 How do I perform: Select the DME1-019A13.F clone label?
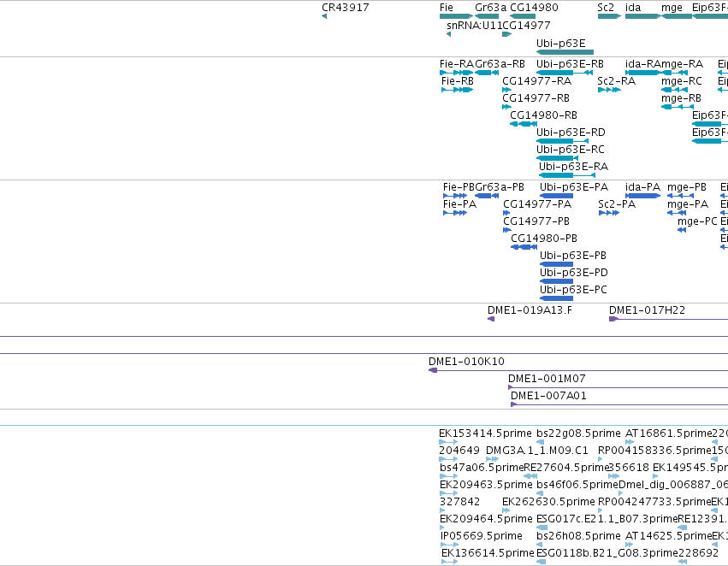click(x=530, y=311)
